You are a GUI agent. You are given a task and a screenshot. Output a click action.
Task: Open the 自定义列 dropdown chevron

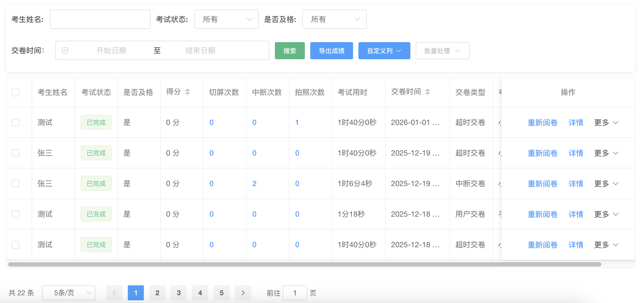pos(398,51)
